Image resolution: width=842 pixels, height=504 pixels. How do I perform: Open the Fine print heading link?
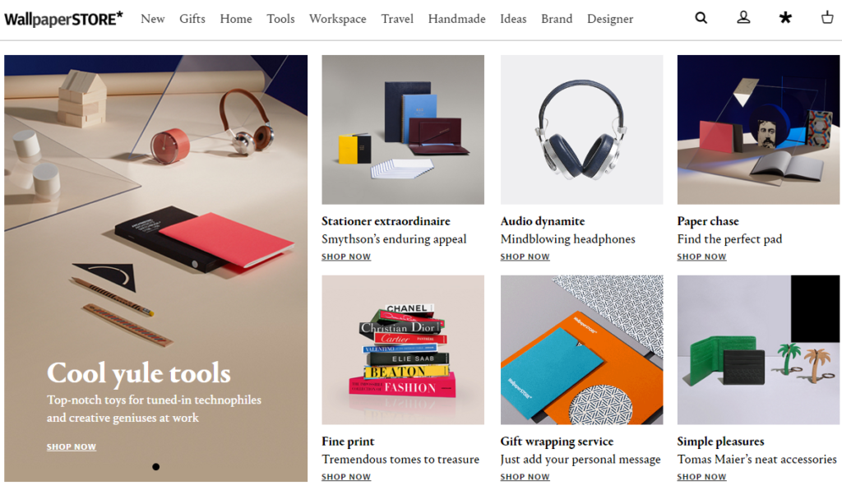(x=348, y=442)
